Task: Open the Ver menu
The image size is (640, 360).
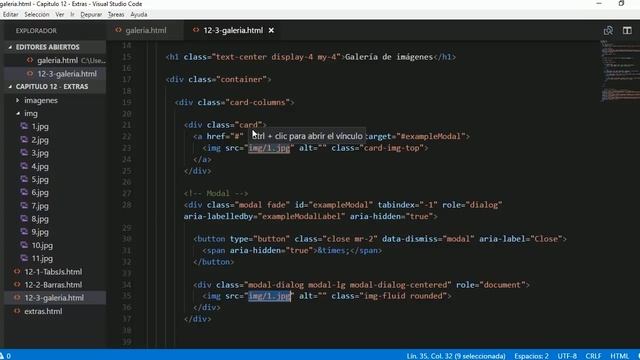Action: click(x=60, y=14)
